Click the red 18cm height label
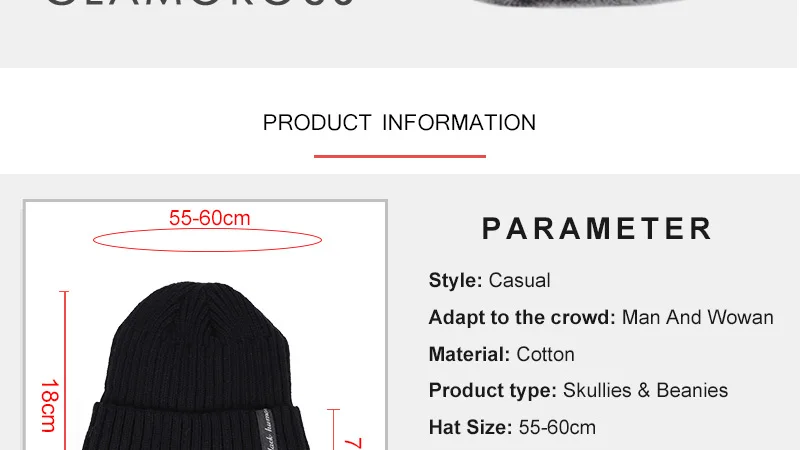Image resolution: width=800 pixels, height=450 pixels. point(50,406)
